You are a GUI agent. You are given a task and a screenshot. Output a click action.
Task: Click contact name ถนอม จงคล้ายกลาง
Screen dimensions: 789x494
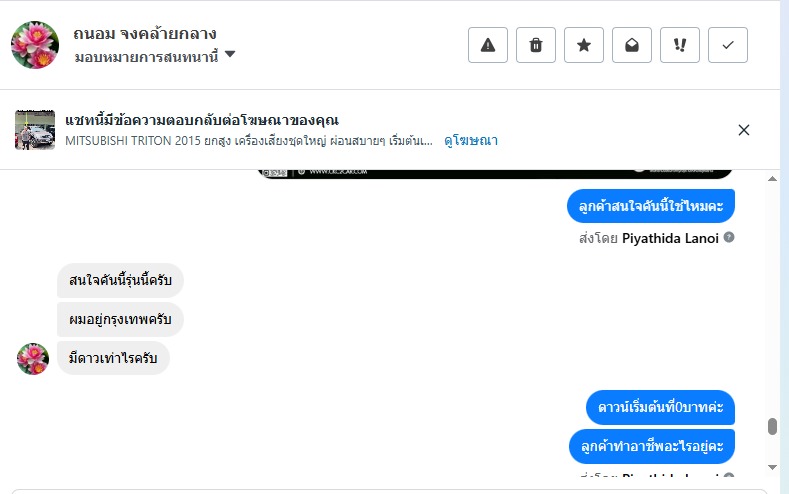(145, 34)
